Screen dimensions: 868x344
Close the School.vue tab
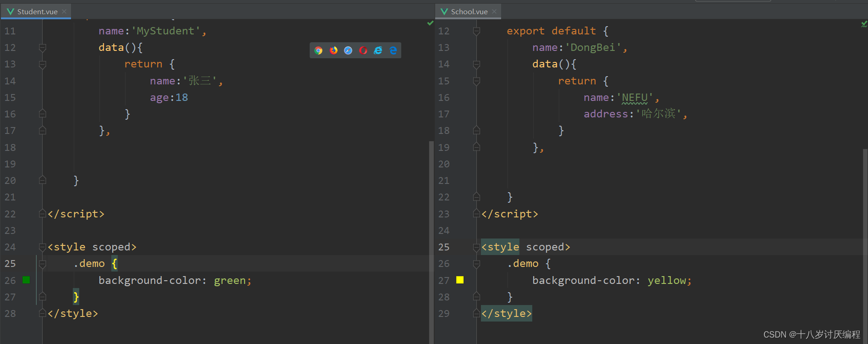(494, 11)
